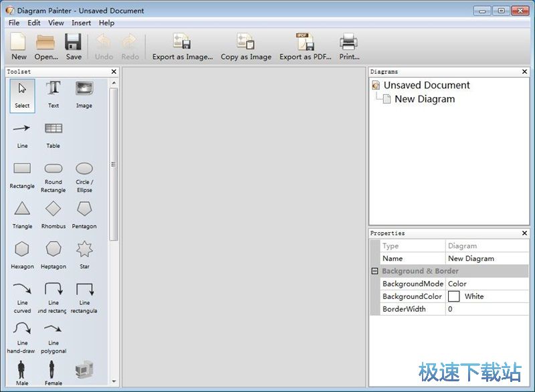The image size is (535, 392).
Task: Pick the Image tool
Action: pos(84,96)
